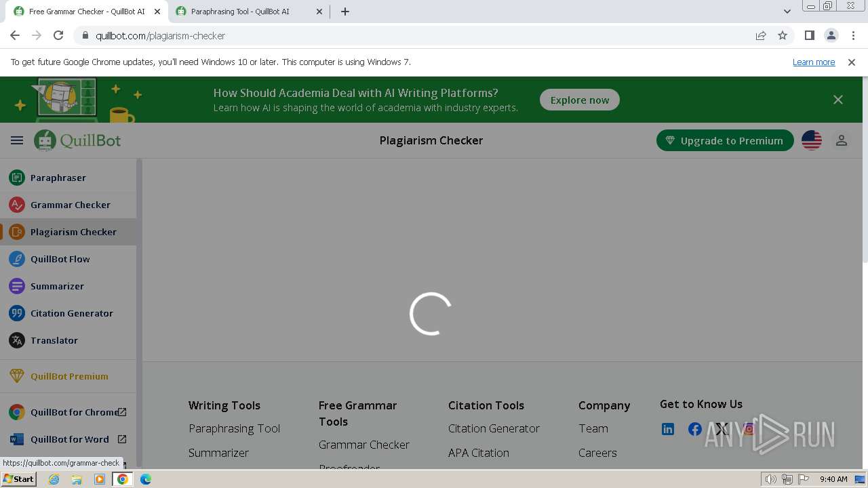This screenshot has height=488, width=868.
Task: Click the Chrome icon beside QuillBot for Chrome
Action: coord(17,412)
